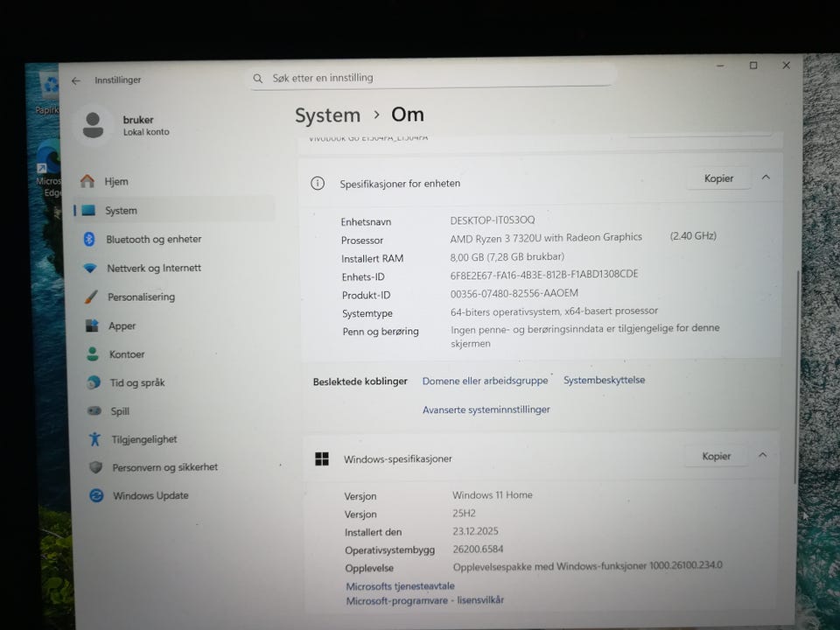The image size is (840, 630).
Task: Open Microsoft-programvare lisensvilkår link
Action: click(x=425, y=600)
